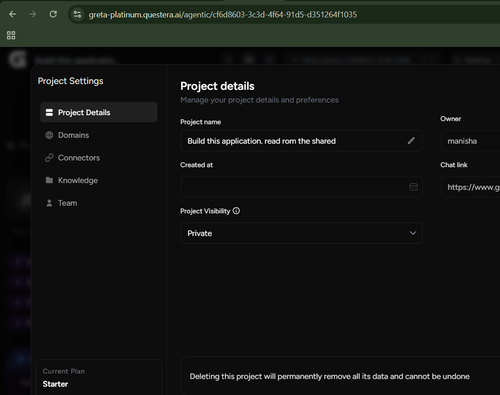Open calendar icon in Created at field
The image size is (500, 395).
click(413, 187)
